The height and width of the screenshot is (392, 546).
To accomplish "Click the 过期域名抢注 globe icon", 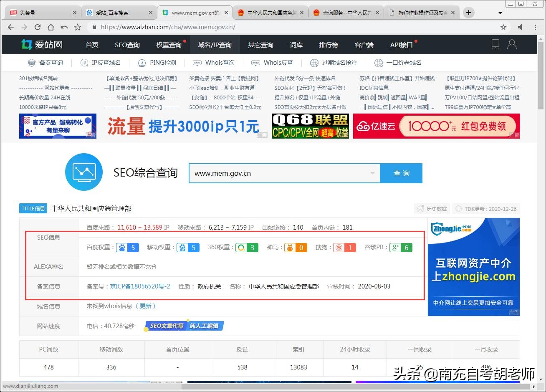I will coord(314,63).
